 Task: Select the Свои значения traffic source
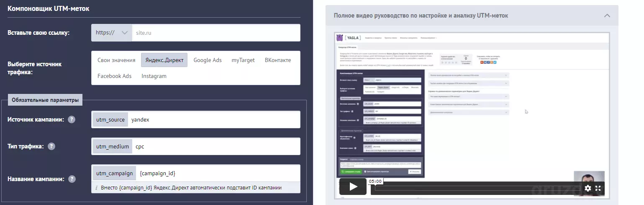[116, 60]
